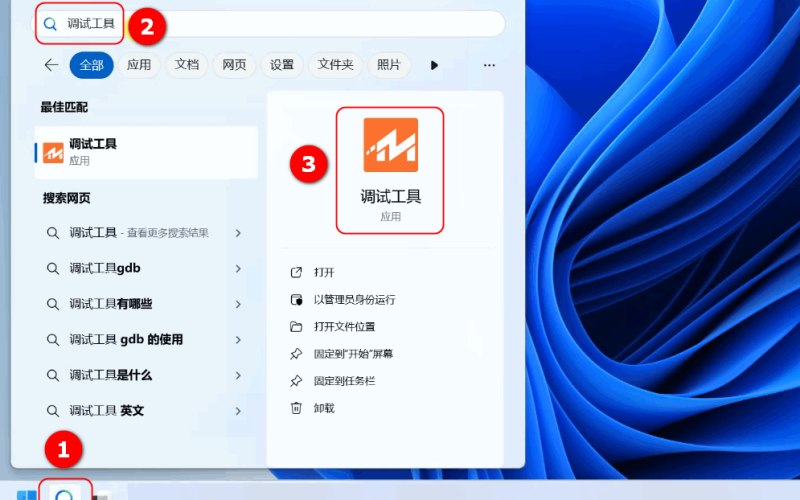800x500 pixels.
Task: Open Windows Start button on taskbar
Action: pos(27,495)
